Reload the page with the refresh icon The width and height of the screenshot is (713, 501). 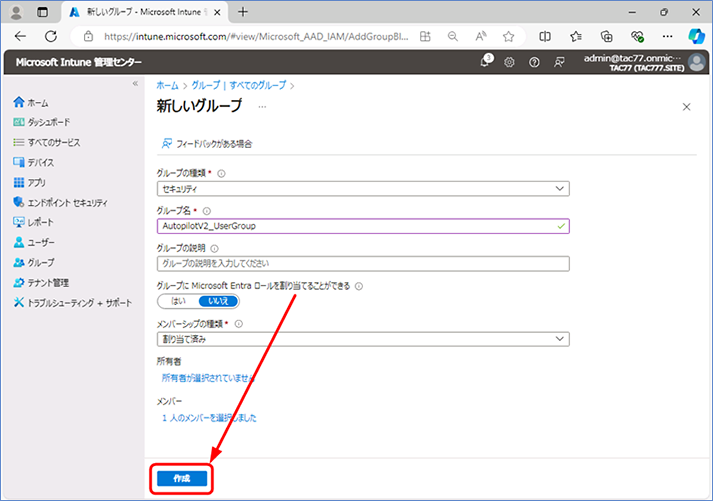point(51,36)
